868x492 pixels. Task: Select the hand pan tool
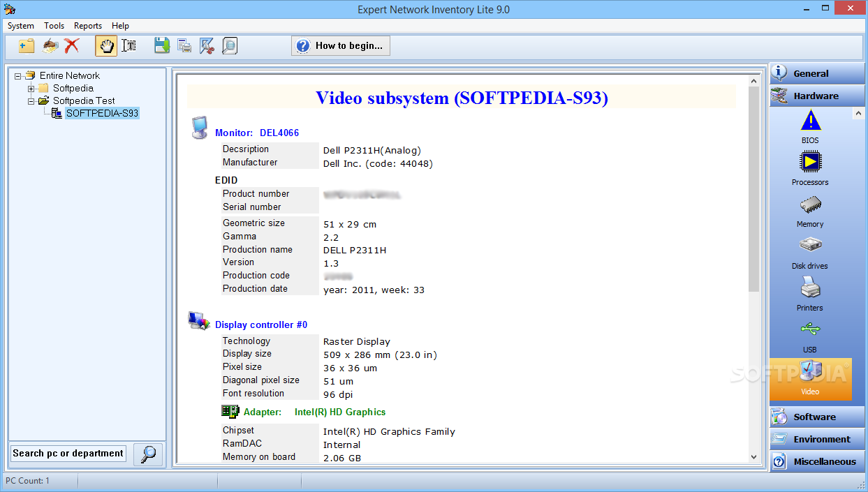[x=106, y=46]
